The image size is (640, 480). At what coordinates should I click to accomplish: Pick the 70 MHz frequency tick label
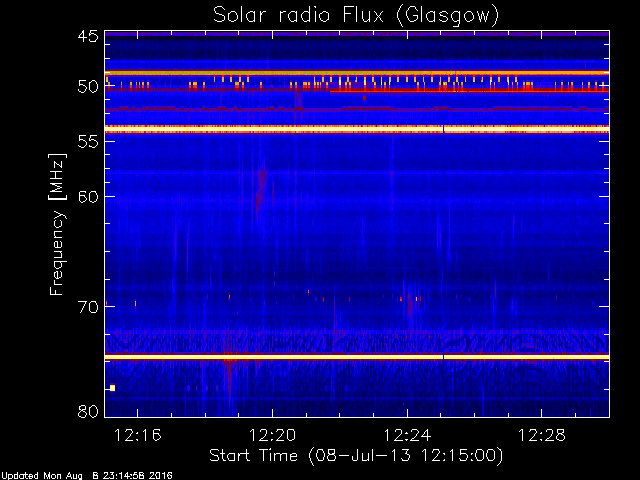87,307
